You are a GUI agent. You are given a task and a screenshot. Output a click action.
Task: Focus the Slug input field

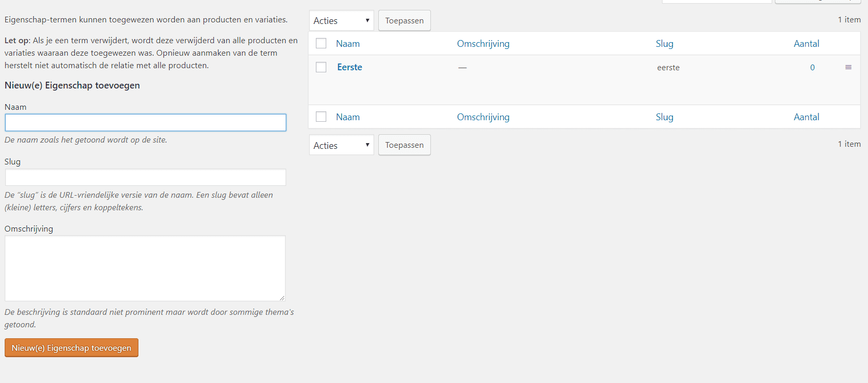point(146,177)
